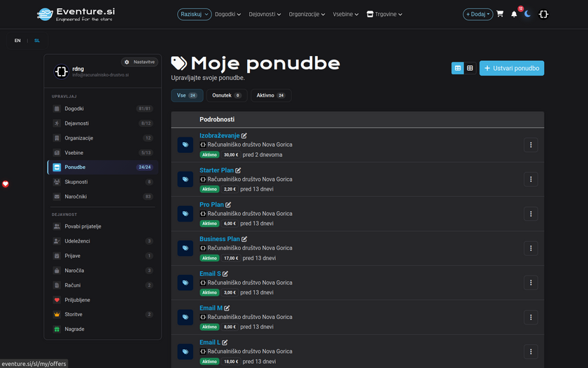Open the Dodaj dropdown button
The image size is (588, 368).
point(477,14)
